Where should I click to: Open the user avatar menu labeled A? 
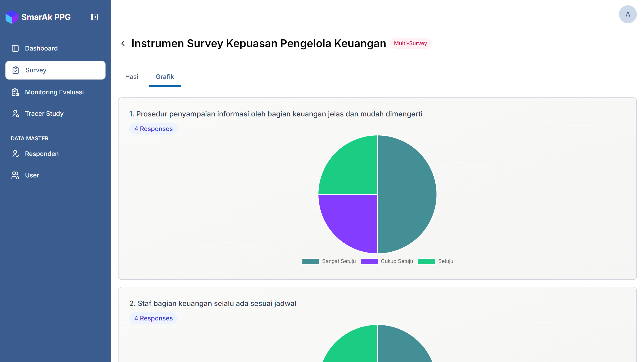(627, 14)
